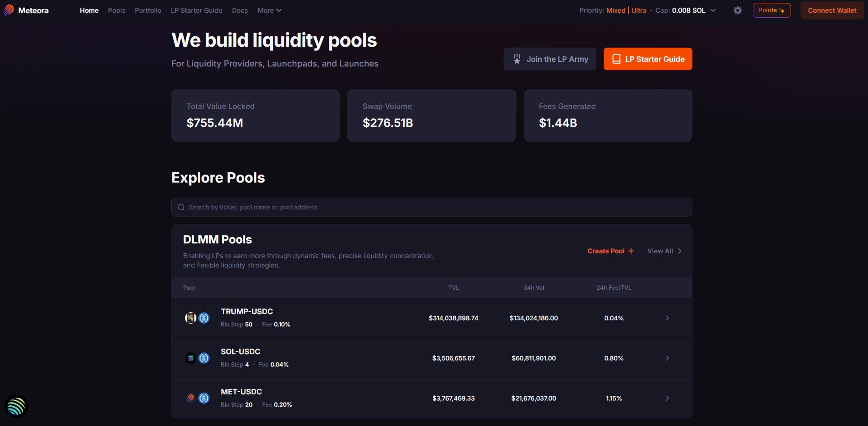The height and width of the screenshot is (426, 868).
Task: Click the Connect Wallet button
Action: point(832,10)
